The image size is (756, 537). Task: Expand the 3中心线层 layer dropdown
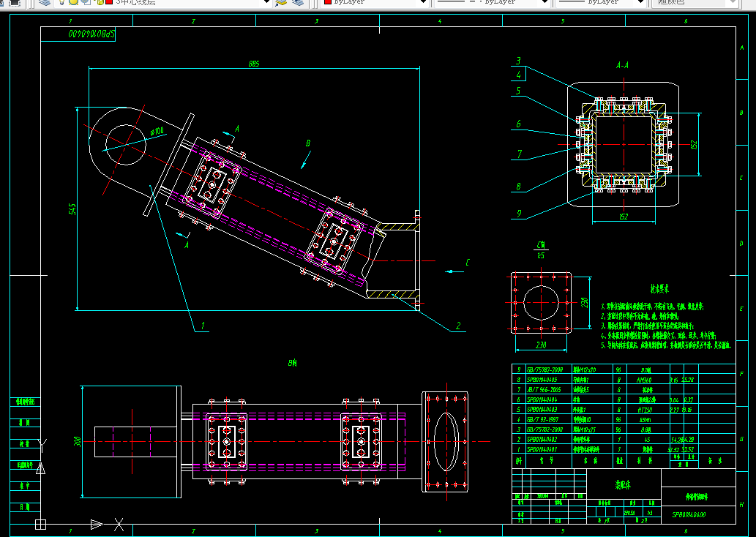tap(266, 2)
